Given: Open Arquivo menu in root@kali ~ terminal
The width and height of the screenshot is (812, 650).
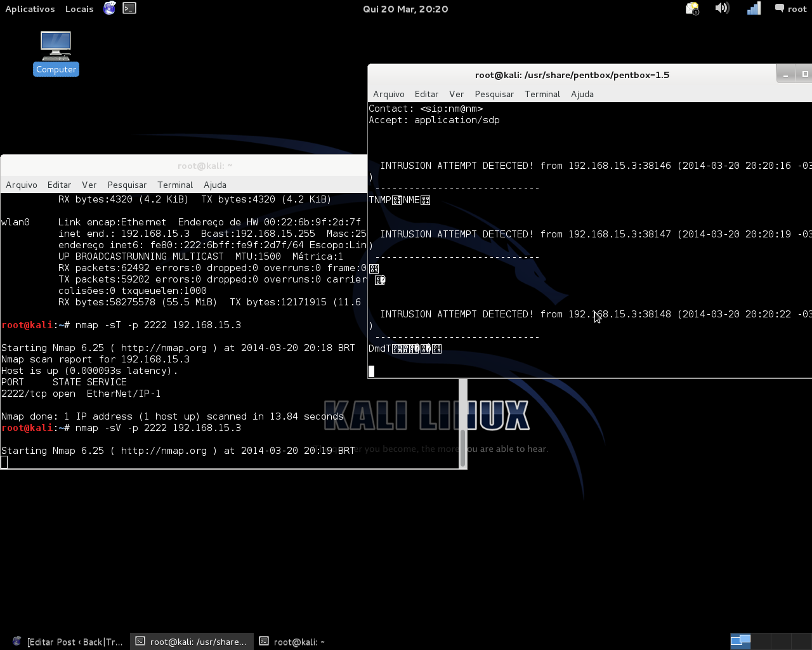Looking at the screenshot, I should pos(22,185).
